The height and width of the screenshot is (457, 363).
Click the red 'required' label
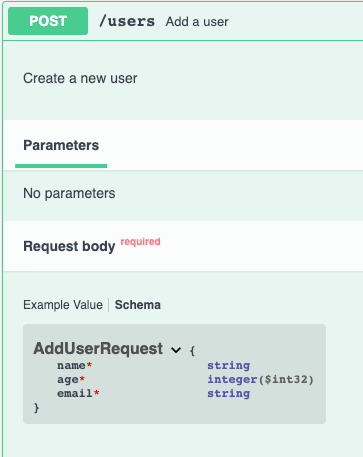coord(140,241)
